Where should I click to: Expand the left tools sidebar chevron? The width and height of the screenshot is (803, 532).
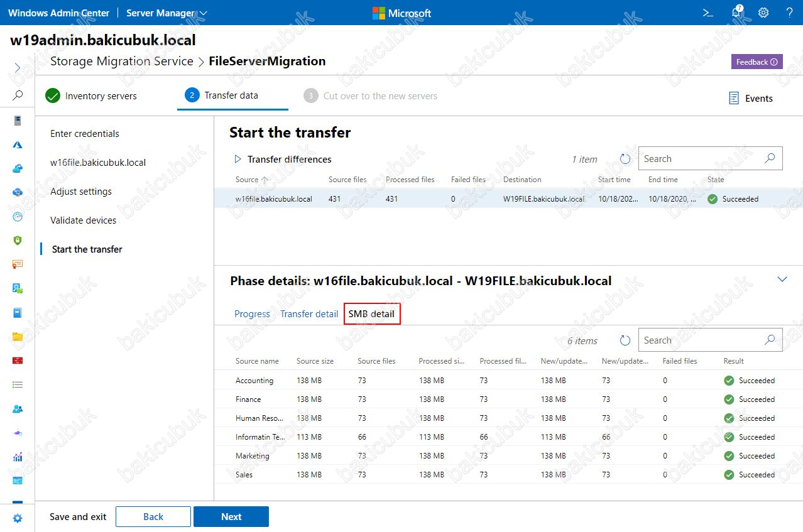click(18, 67)
